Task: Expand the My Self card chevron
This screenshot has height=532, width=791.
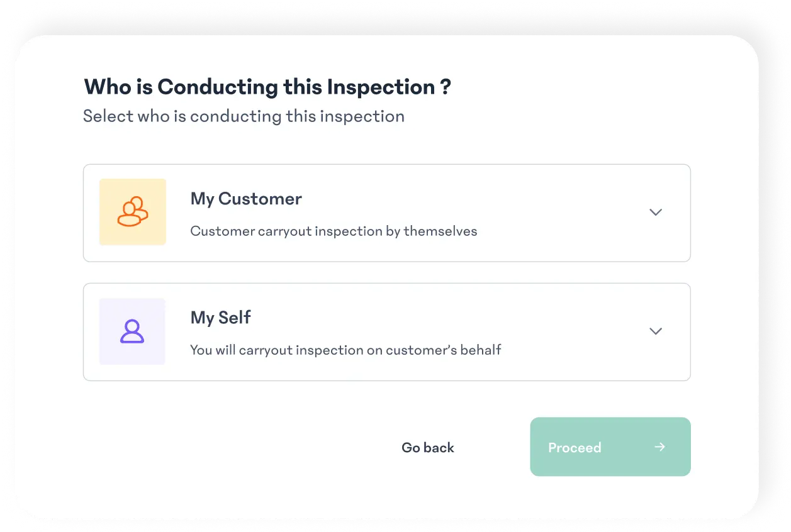Action: click(x=656, y=331)
